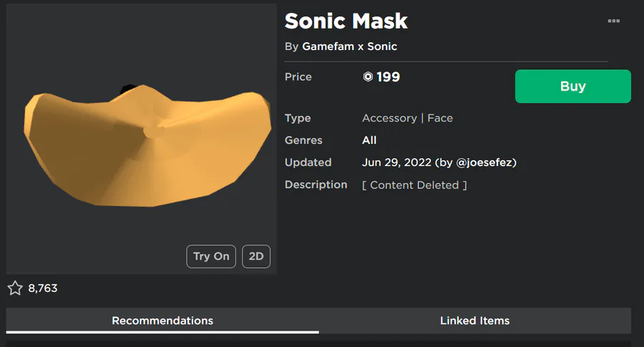Viewport: 644px width, 347px height.
Task: Click the favorite star icon
Action: point(15,288)
